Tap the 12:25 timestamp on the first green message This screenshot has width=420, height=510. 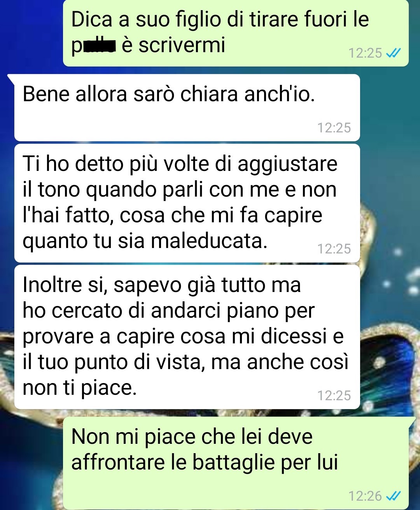[365, 53]
